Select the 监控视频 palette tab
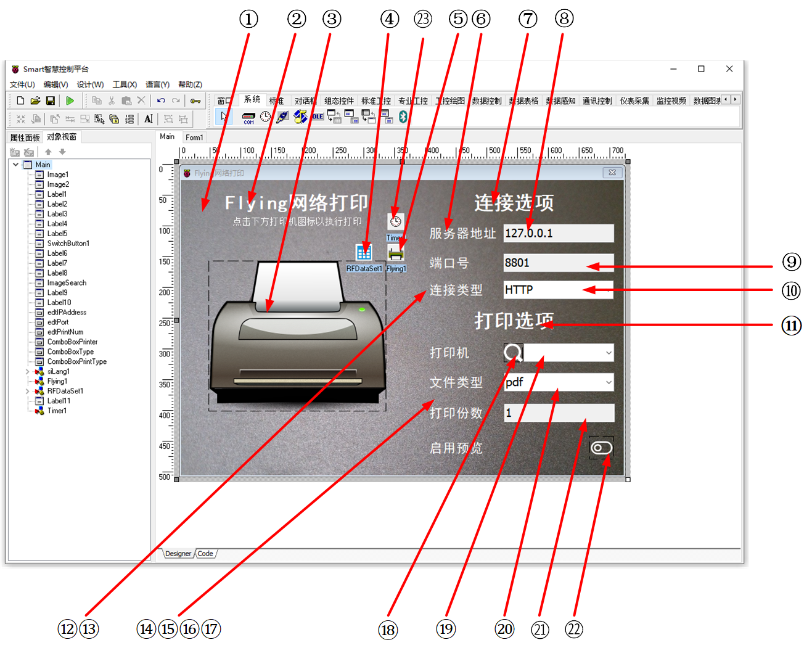The image size is (812, 653). point(671,101)
